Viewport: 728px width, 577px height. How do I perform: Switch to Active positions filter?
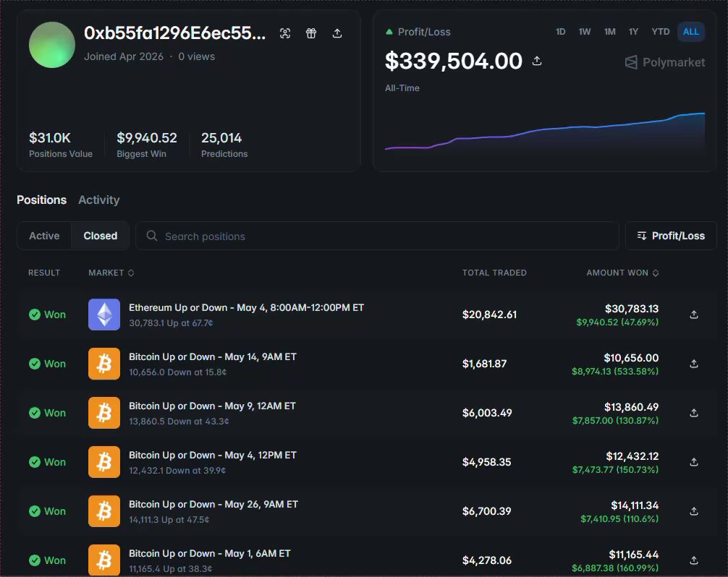44,236
